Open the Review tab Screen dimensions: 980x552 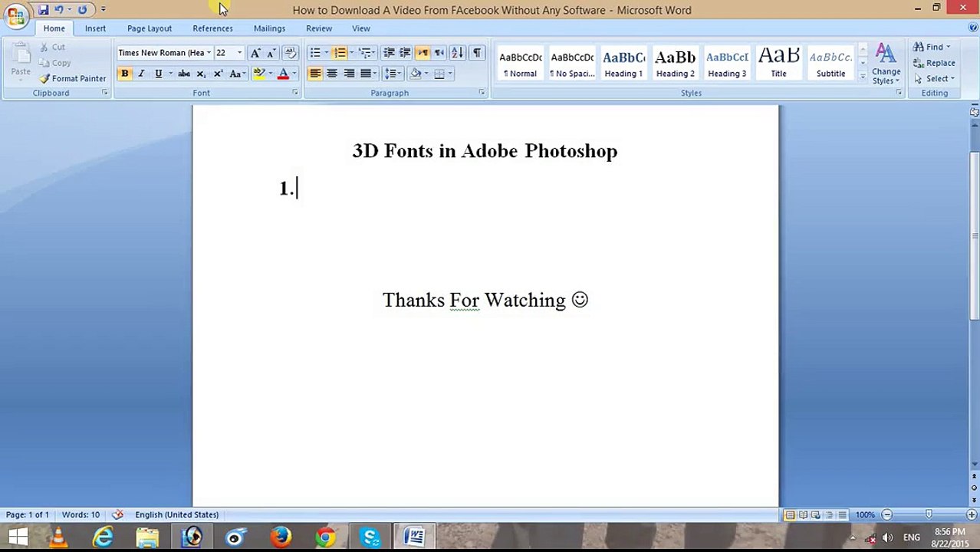coord(319,28)
